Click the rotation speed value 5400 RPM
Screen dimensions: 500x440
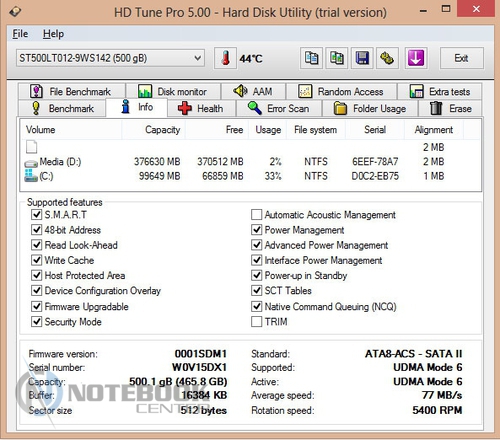(x=437, y=410)
